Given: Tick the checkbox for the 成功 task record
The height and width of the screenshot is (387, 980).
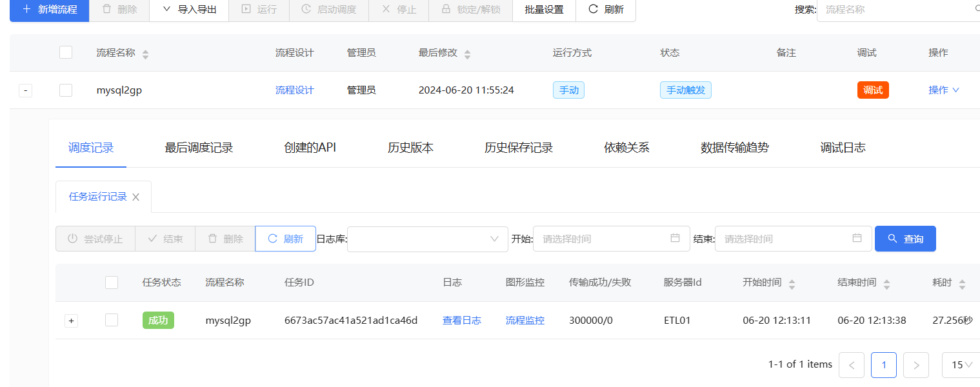Looking at the screenshot, I should pyautogui.click(x=112, y=320).
